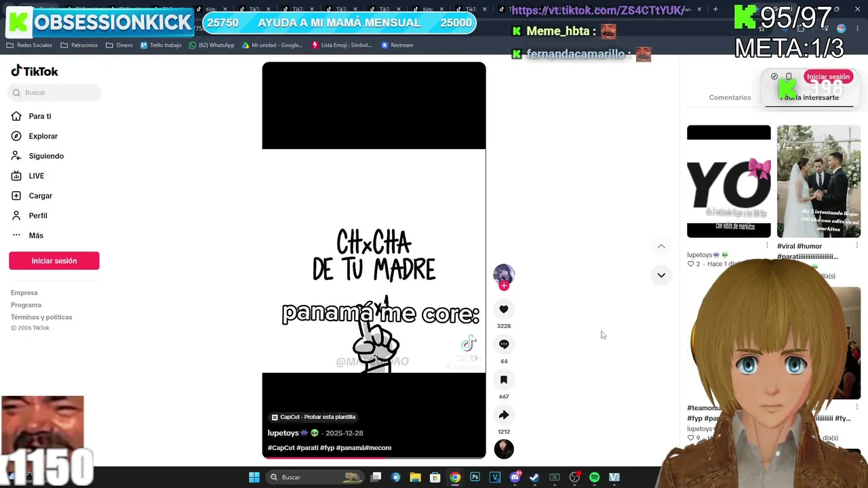Open Microsoft Store from the taskbar
The image size is (868, 488).
(435, 477)
